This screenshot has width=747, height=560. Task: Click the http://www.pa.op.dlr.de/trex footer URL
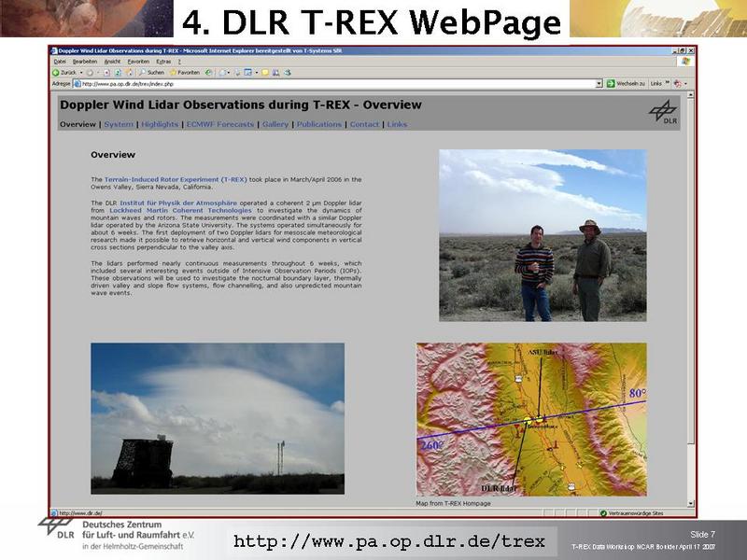click(389, 541)
